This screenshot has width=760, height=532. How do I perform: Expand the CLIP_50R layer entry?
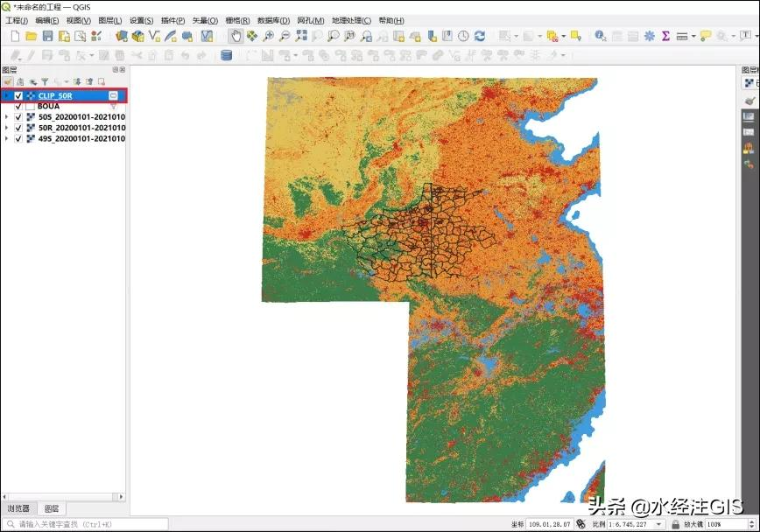coord(7,95)
